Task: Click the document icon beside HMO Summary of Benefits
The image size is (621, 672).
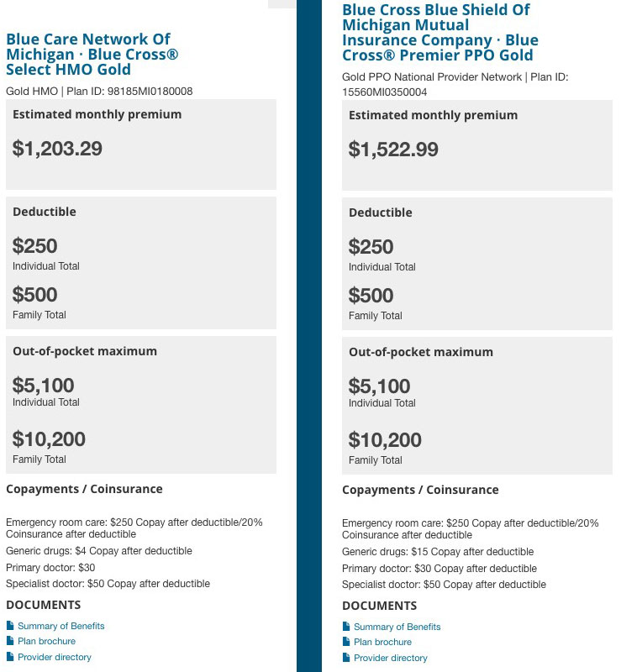Action: 10,626
